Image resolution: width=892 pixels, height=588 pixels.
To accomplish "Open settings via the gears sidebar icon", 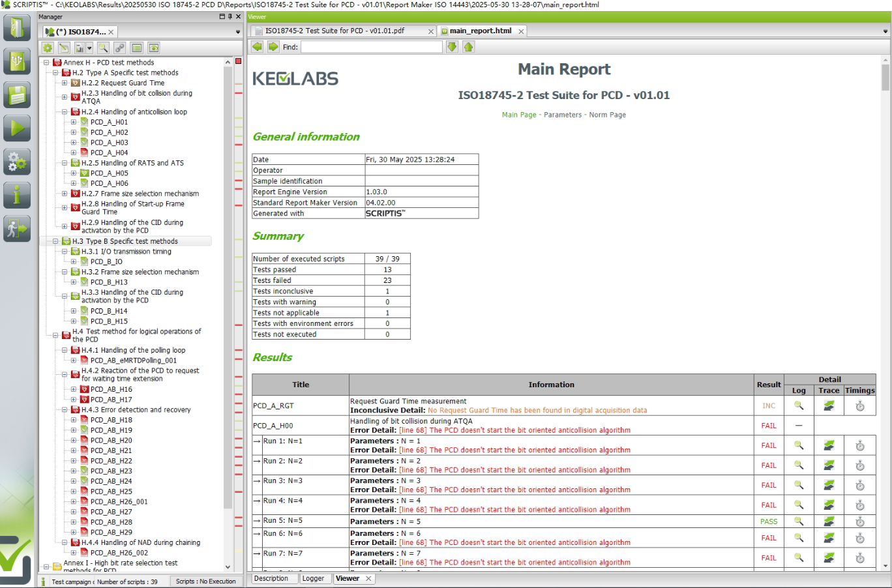I will coord(17,162).
